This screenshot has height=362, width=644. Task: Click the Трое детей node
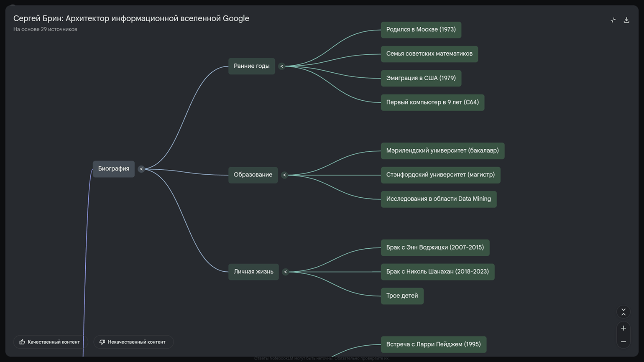pos(402,296)
